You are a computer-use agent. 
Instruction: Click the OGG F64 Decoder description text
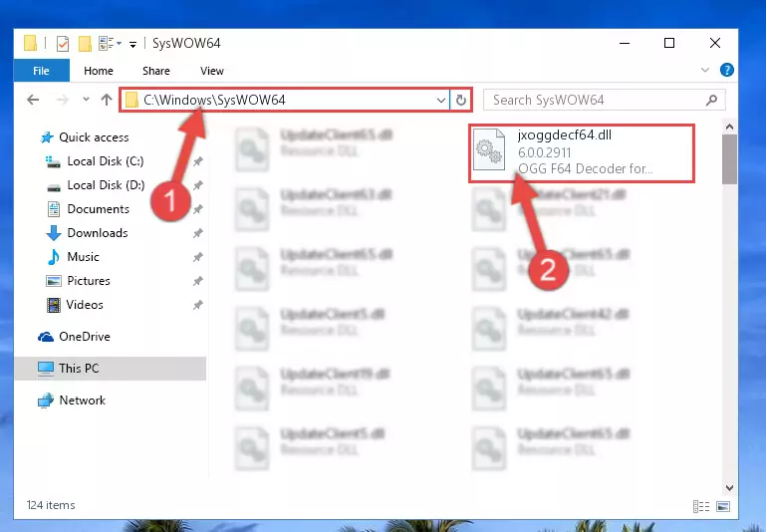click(586, 169)
